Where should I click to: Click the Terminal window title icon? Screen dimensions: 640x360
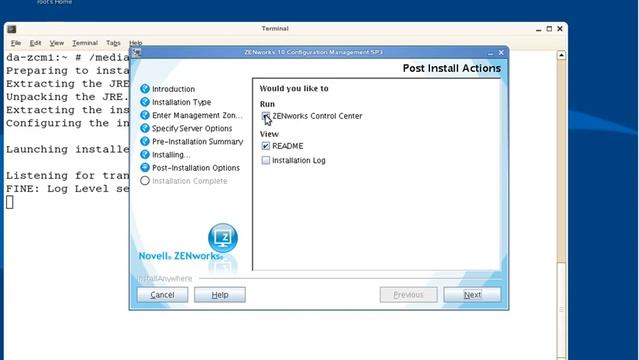coord(12,29)
